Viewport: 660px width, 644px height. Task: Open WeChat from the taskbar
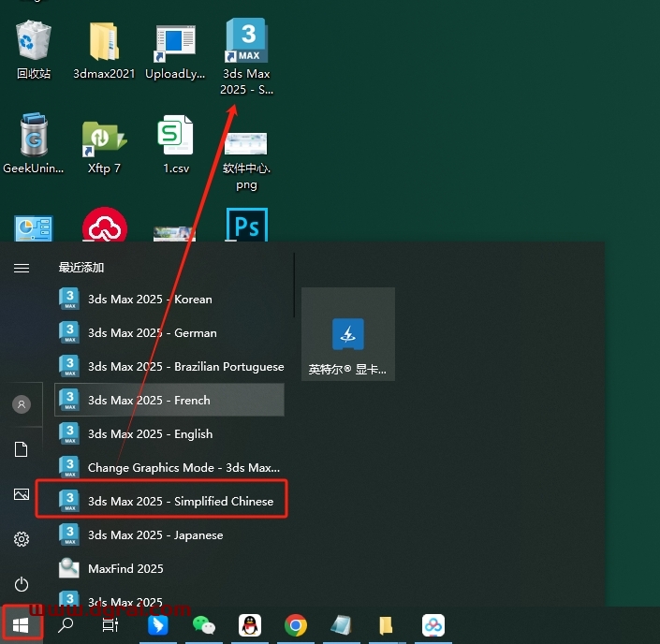pos(204,625)
